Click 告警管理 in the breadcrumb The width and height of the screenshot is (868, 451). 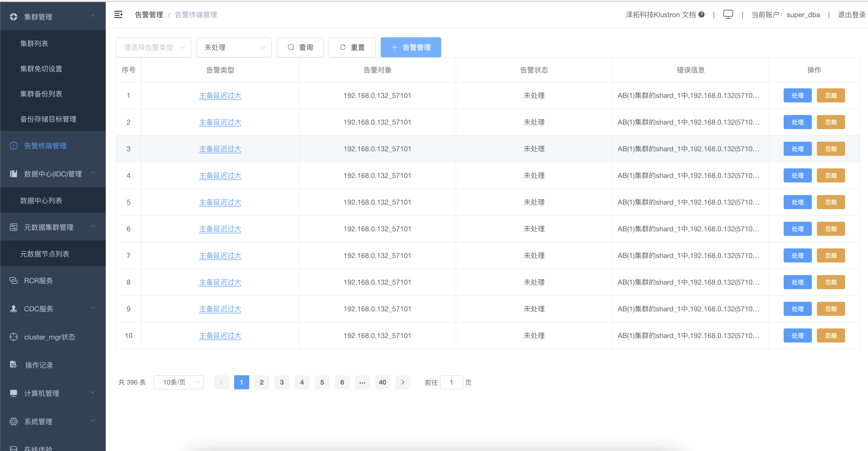149,15
